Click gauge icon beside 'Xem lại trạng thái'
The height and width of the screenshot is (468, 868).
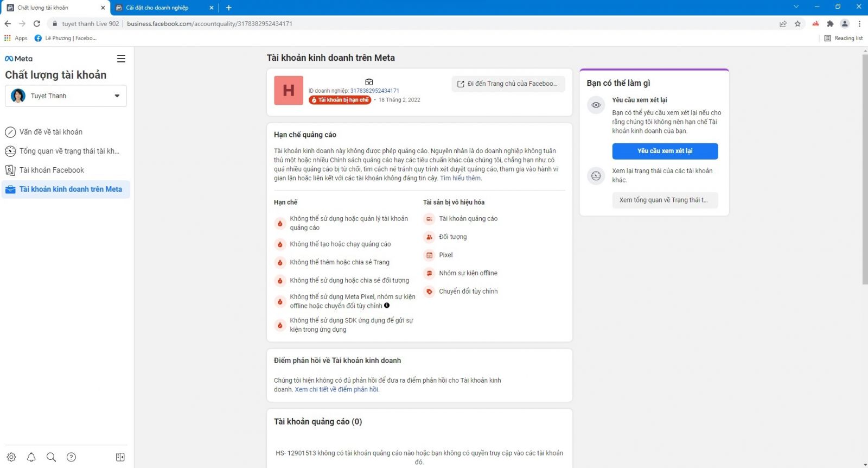tap(596, 176)
